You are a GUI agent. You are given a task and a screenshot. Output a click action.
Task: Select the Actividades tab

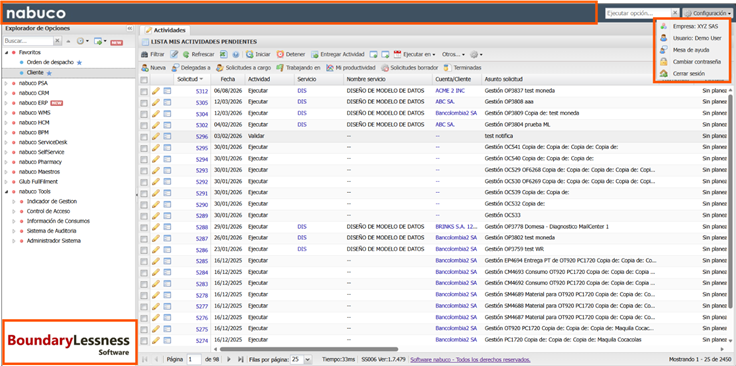click(x=166, y=30)
